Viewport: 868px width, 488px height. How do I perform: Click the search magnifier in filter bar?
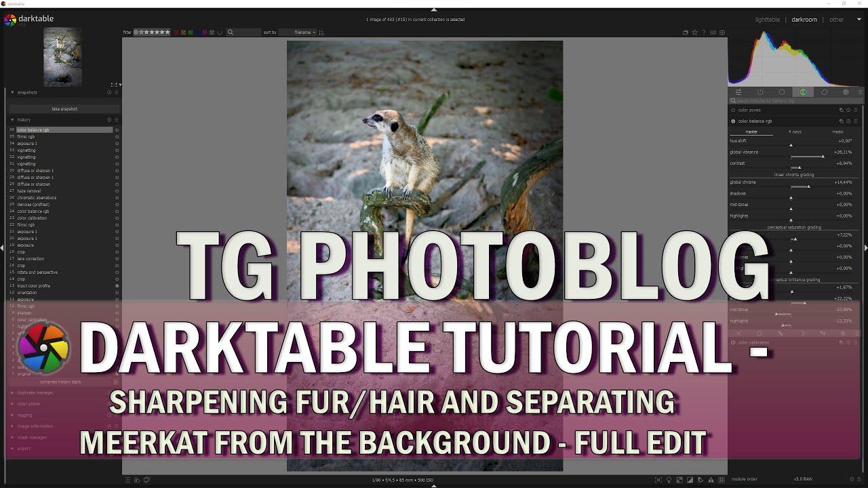point(231,33)
